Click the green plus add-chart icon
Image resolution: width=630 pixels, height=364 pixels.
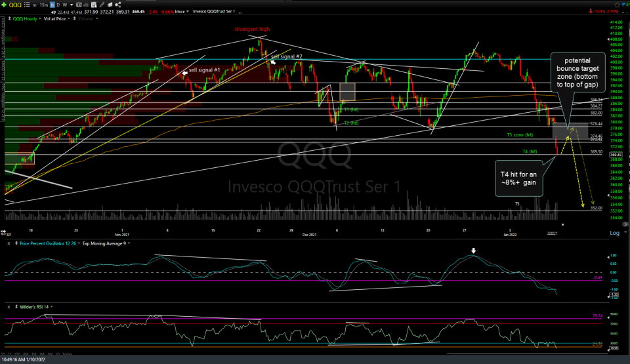[4, 5]
